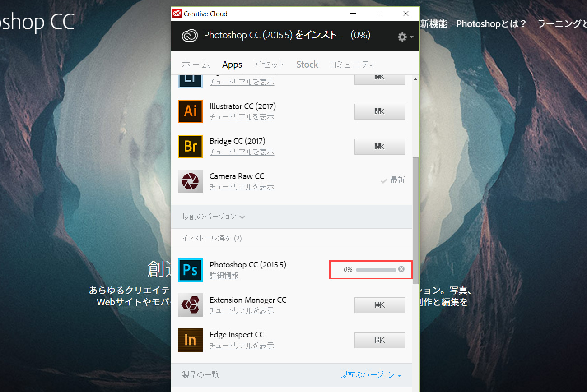Image resolution: width=587 pixels, height=392 pixels.
Task: Click the Bridge CC (2017) Br icon
Action: tap(190, 147)
